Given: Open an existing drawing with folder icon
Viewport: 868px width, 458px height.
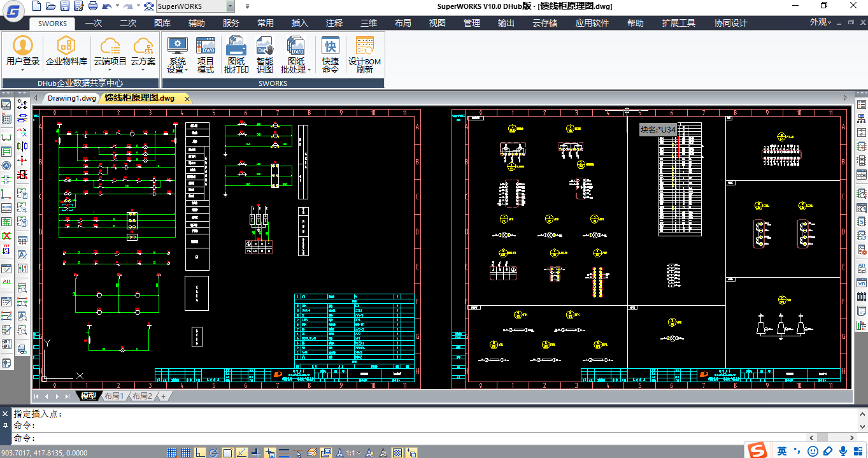Looking at the screenshot, I should coord(50,6).
